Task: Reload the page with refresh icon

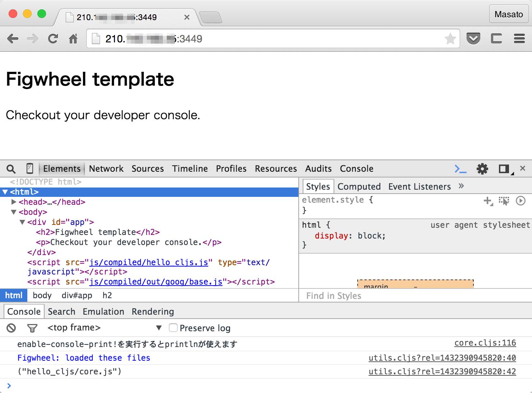Action: point(53,38)
